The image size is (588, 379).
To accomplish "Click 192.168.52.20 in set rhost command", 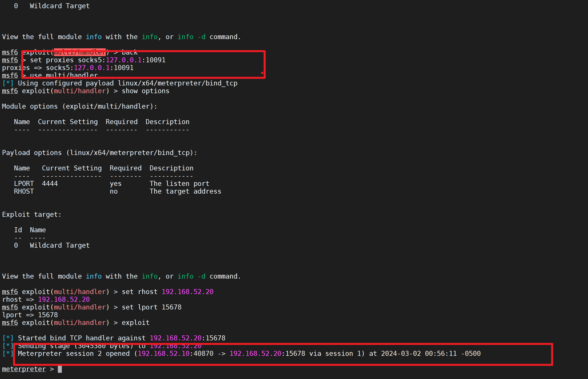I will (x=188, y=292).
